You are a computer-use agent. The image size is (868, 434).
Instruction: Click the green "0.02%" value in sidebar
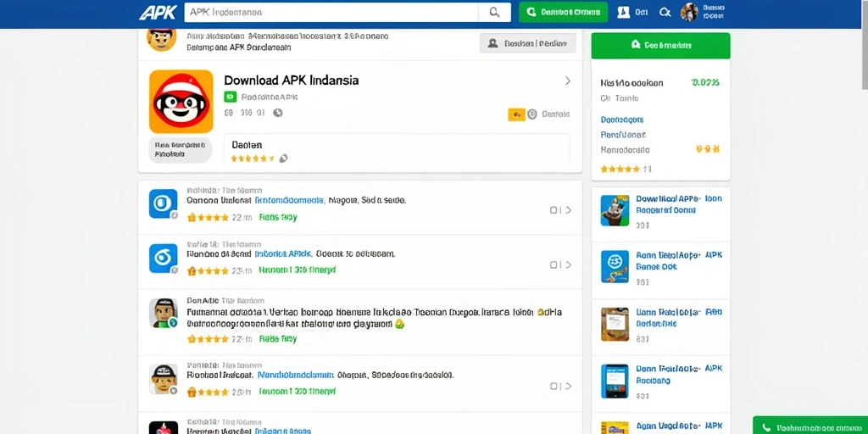click(x=705, y=83)
